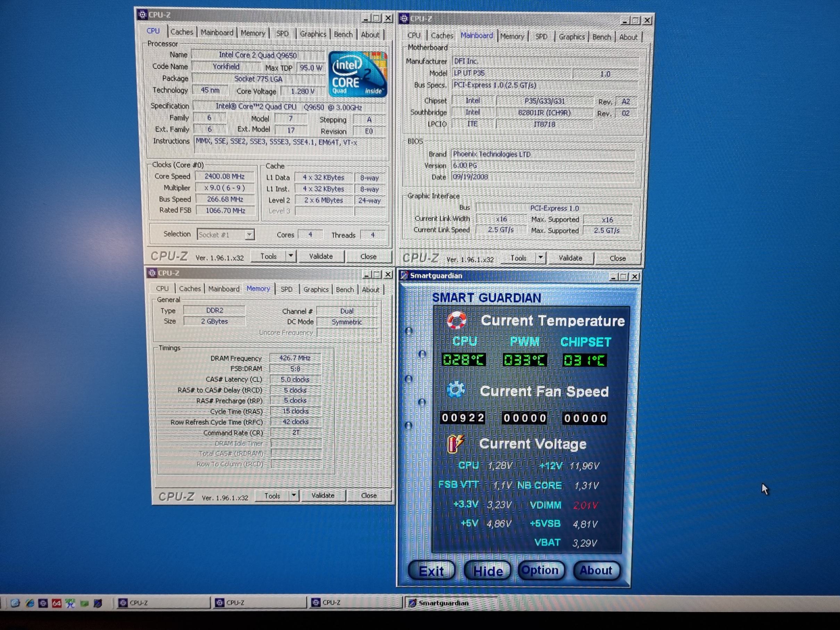The image size is (840, 630).
Task: Click Validate in Mainboard window
Action: pyautogui.click(x=571, y=258)
